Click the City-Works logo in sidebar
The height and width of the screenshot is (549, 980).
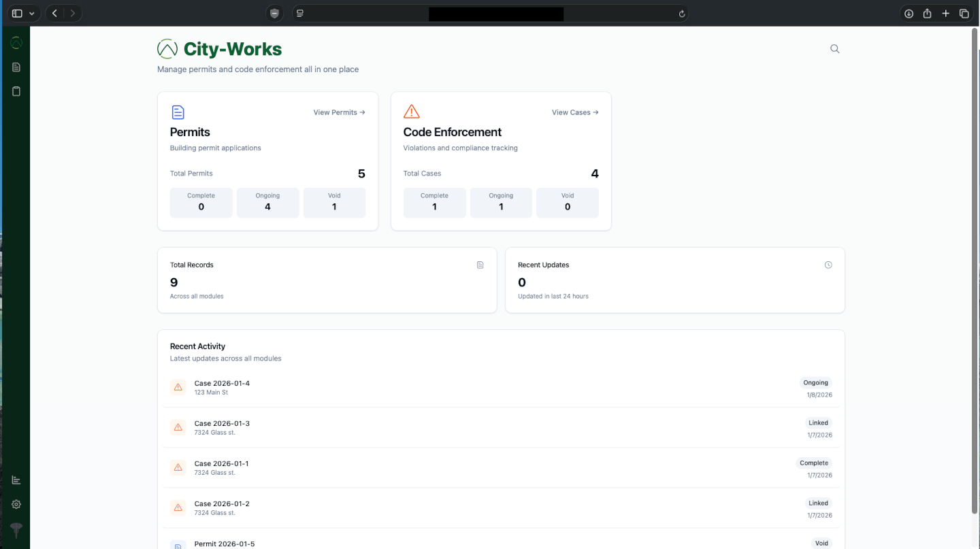16,42
